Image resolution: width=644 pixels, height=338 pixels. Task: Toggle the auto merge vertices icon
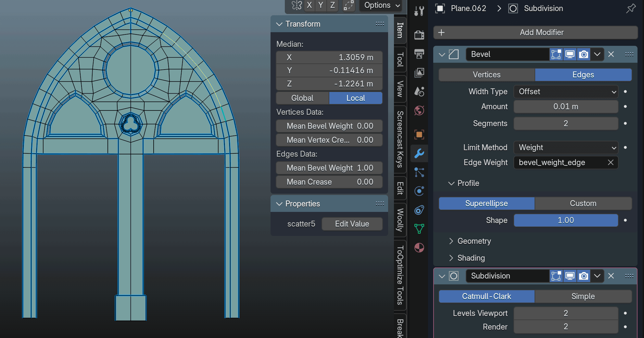348,5
